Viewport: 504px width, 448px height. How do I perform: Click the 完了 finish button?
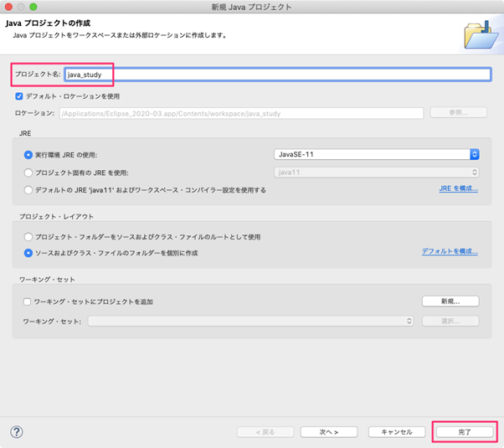(465, 432)
